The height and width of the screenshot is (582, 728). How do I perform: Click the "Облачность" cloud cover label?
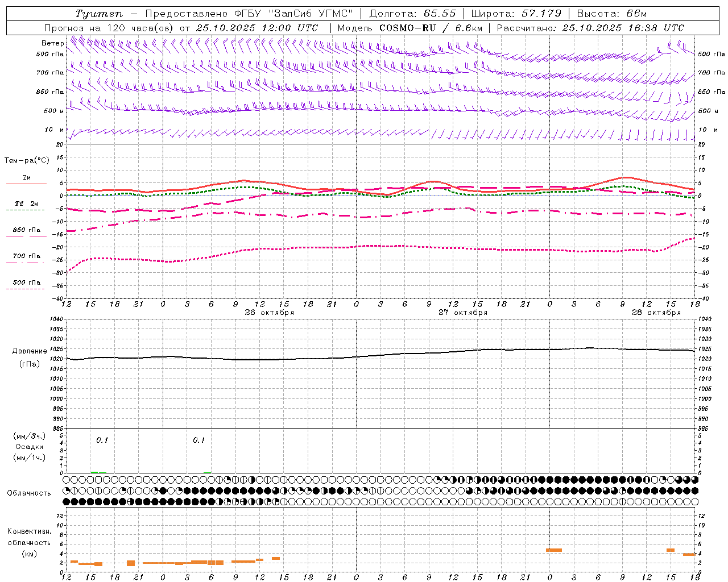pyautogui.click(x=29, y=493)
